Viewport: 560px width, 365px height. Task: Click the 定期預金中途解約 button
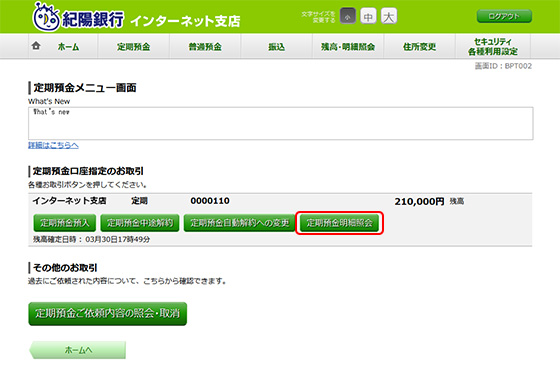point(140,223)
